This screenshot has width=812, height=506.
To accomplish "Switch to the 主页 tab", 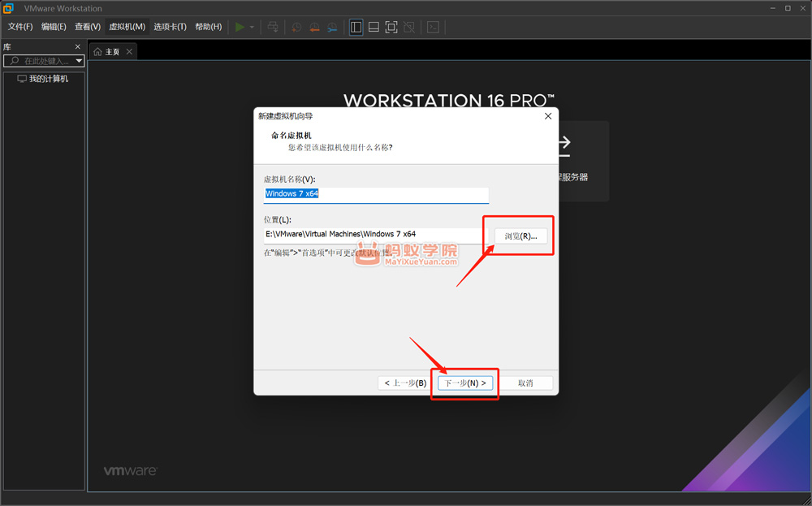I will tap(113, 52).
